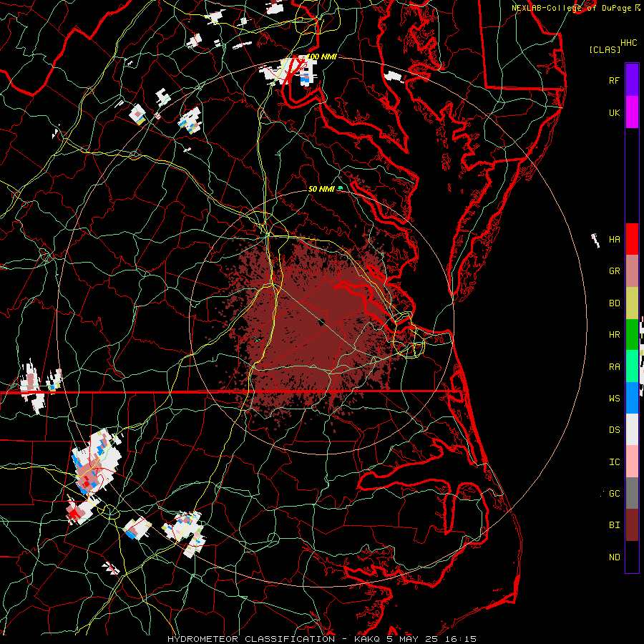The image size is (644, 644).
Task: Click the IC legend label
Action: click(614, 462)
